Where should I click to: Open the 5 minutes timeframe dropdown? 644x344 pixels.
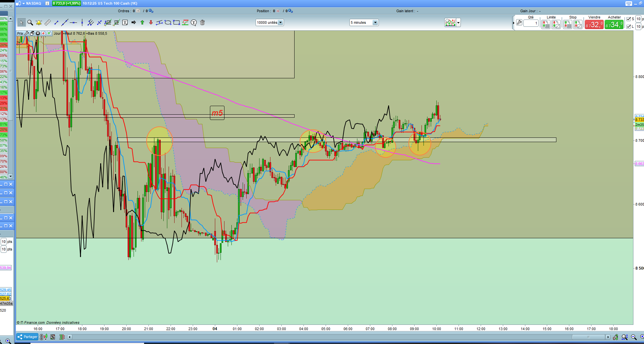coord(364,22)
